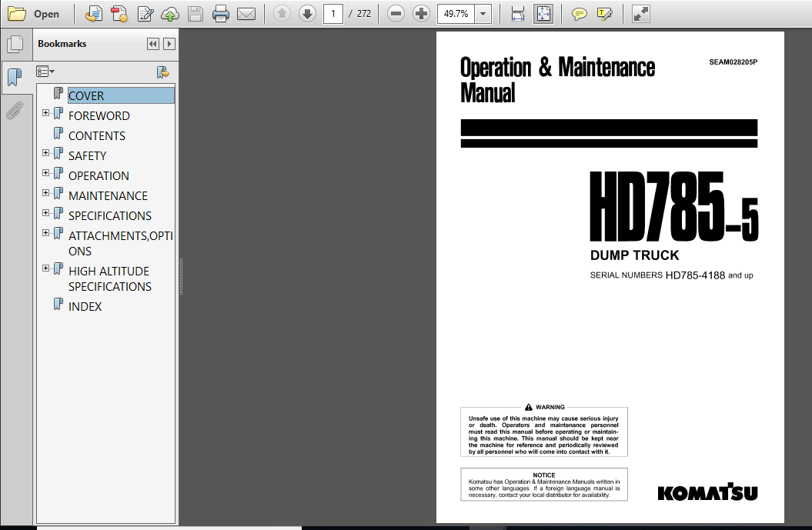Open the Attachments paperclip panel icon
The height and width of the screenshot is (530, 812).
coord(15,110)
